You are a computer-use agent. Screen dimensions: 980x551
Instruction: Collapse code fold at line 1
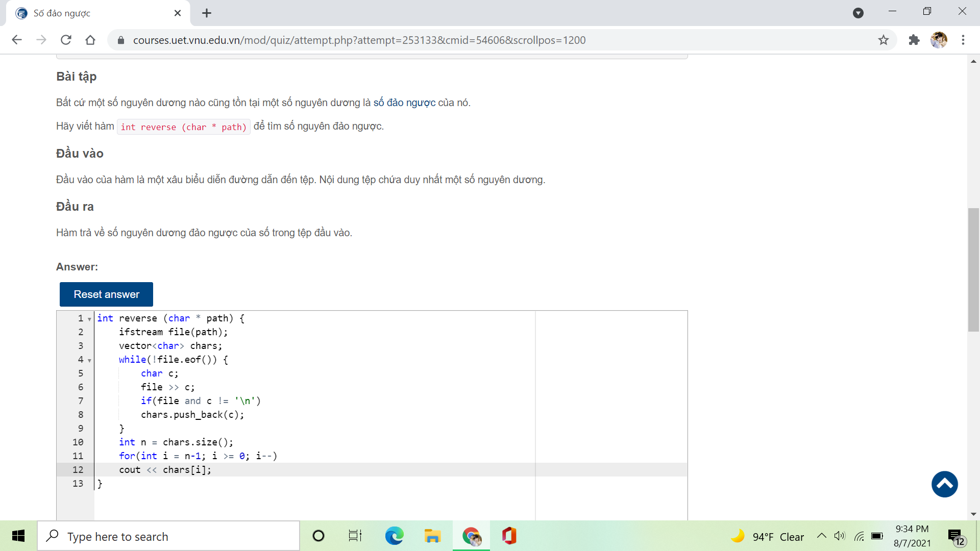[89, 319]
